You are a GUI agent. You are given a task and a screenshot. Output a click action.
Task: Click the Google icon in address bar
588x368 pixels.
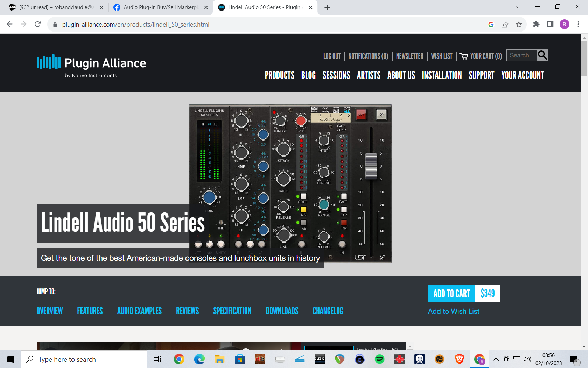[x=491, y=25]
